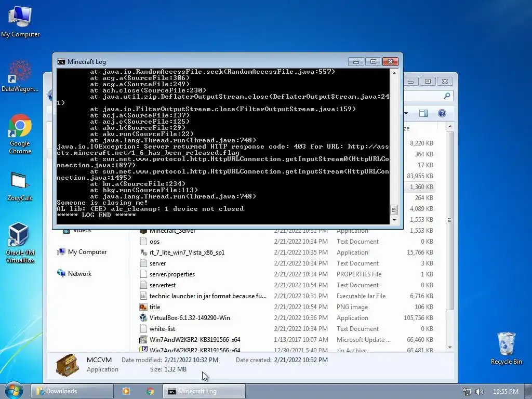Click Explorer search magnifier icon
The width and height of the screenshot is (532, 399).
click(x=447, y=96)
